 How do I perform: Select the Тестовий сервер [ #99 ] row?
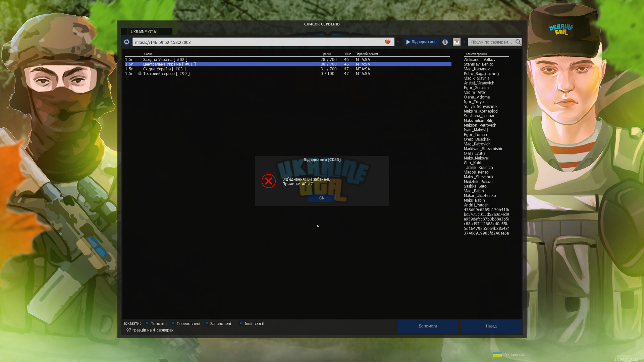click(288, 73)
